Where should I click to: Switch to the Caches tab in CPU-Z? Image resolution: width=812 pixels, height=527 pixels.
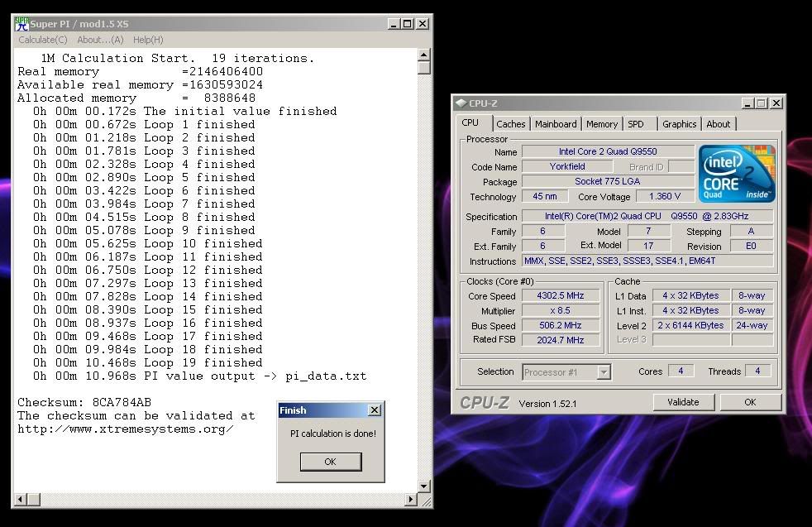tap(511, 124)
